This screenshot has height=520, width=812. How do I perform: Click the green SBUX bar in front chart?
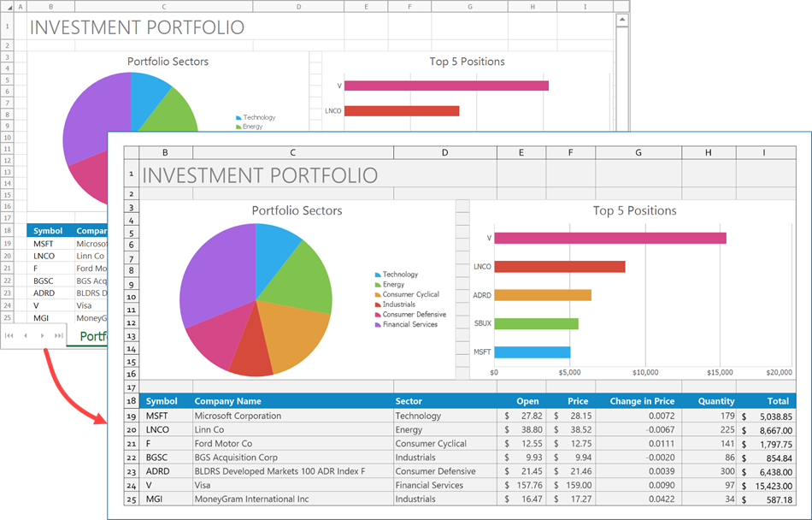click(537, 323)
